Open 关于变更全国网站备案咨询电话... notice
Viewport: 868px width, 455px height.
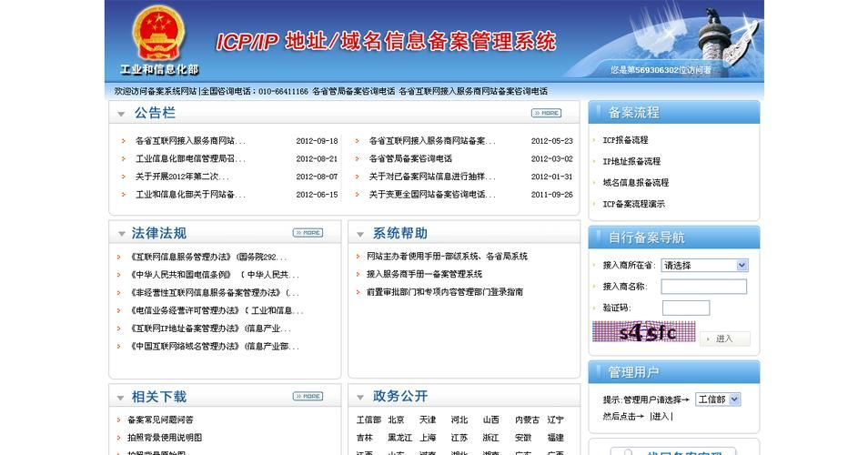click(x=432, y=195)
